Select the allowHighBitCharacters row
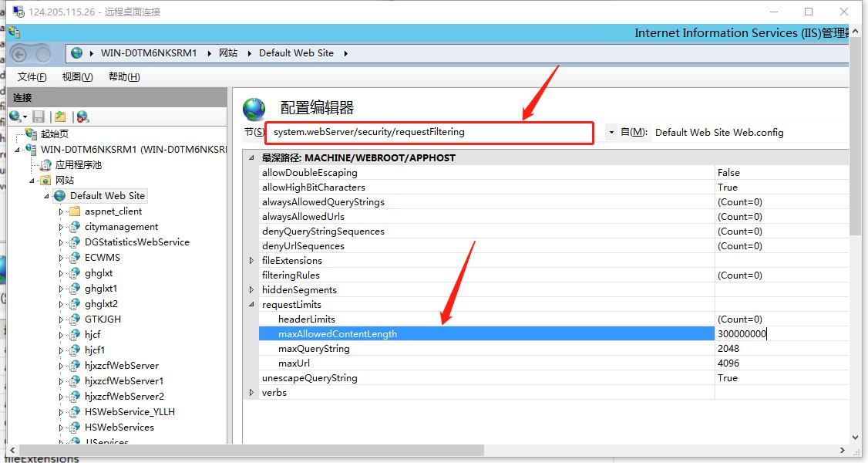Viewport: 868px width, 463px height. [x=553, y=188]
